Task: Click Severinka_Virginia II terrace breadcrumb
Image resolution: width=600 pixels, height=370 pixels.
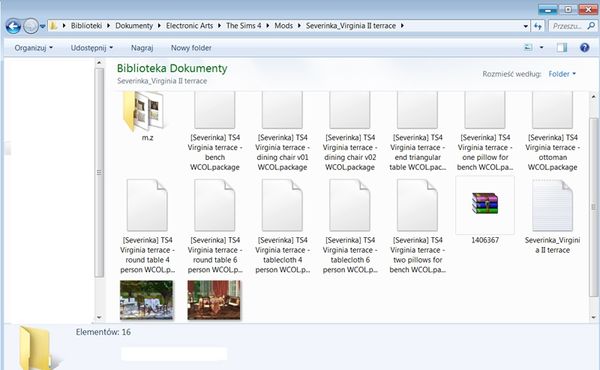Action: tap(351, 26)
